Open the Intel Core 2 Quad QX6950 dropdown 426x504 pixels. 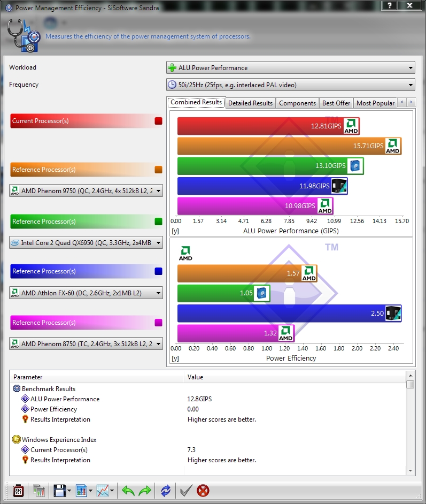pyautogui.click(x=86, y=243)
